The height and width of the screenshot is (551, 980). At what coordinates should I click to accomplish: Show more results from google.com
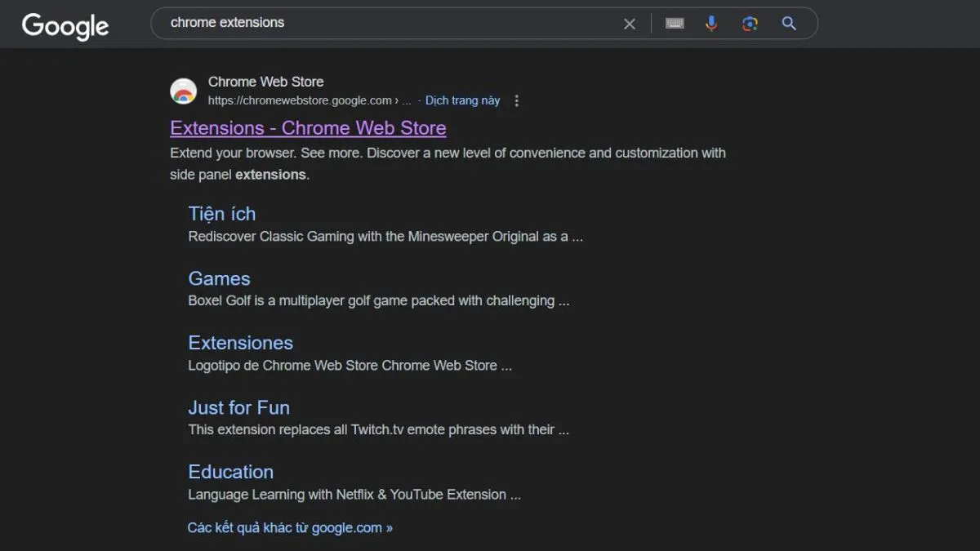coord(290,527)
